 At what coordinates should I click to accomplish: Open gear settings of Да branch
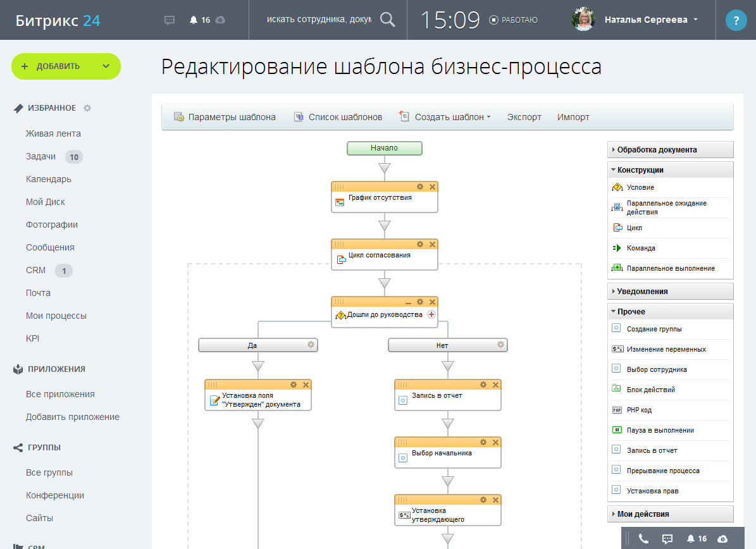[x=311, y=345]
